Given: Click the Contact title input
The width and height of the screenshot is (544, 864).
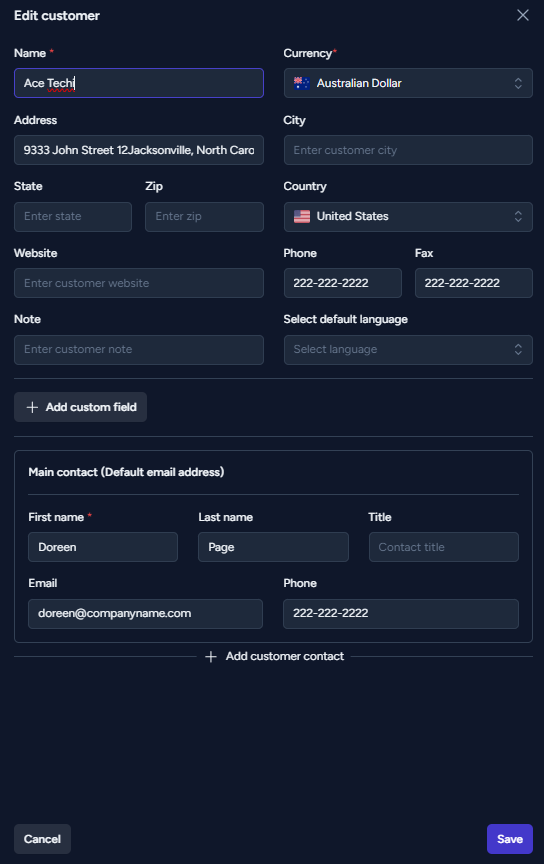Looking at the screenshot, I should tap(444, 547).
